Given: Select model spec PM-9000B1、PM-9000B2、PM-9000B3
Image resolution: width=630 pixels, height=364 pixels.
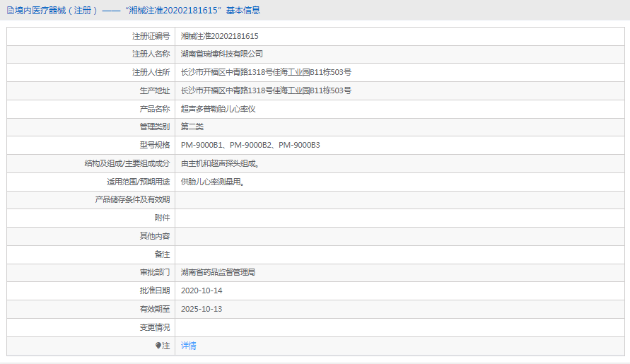Looking at the screenshot, I should click(251, 145).
